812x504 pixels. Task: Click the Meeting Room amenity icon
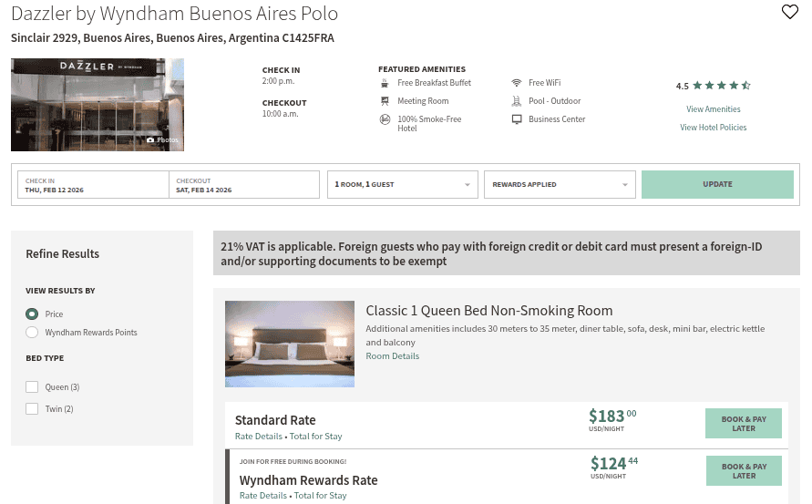pos(385,101)
